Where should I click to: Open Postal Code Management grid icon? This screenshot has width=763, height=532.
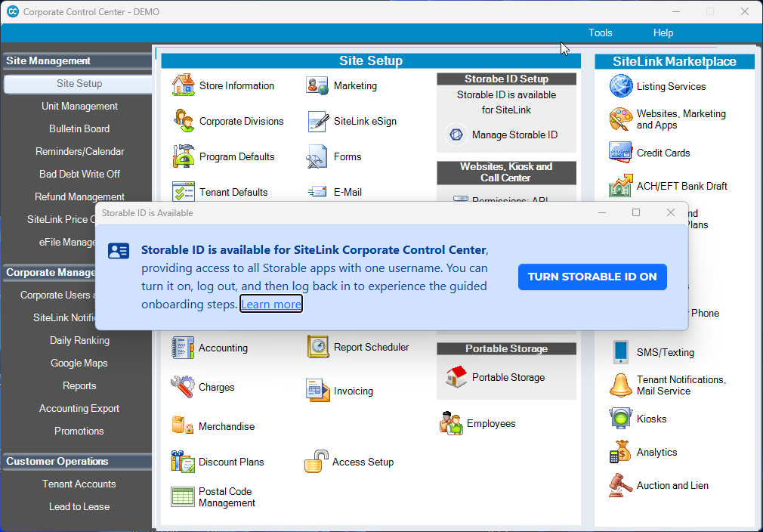coord(183,496)
